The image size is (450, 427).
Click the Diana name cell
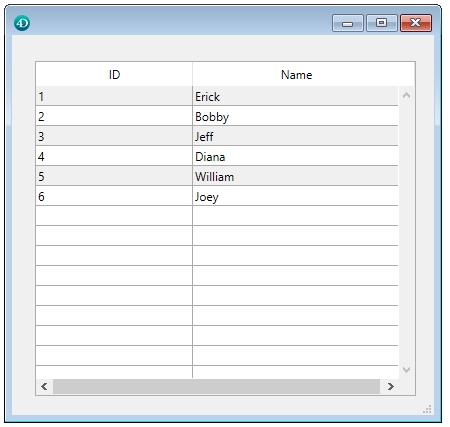tap(295, 156)
